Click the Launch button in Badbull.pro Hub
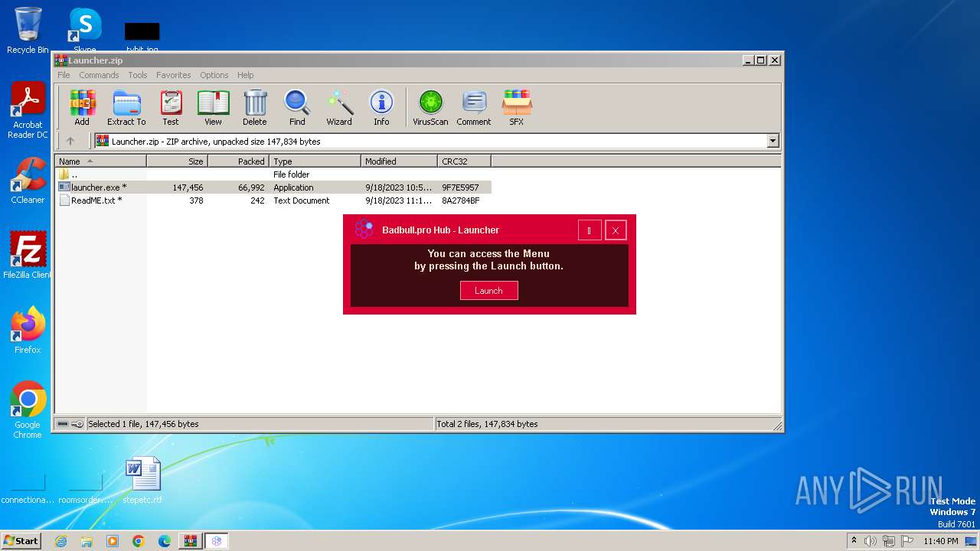 tap(488, 291)
